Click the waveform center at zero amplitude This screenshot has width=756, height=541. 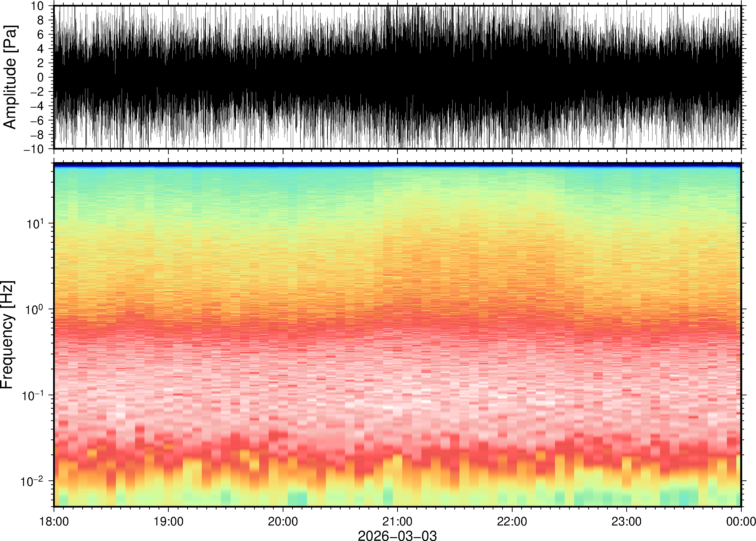pos(397,77)
